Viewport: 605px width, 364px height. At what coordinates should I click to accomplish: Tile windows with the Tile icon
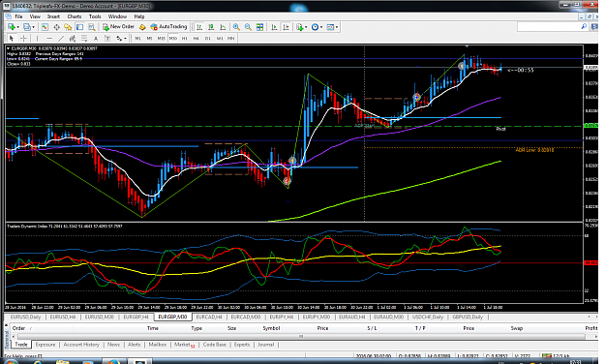[x=259, y=27]
